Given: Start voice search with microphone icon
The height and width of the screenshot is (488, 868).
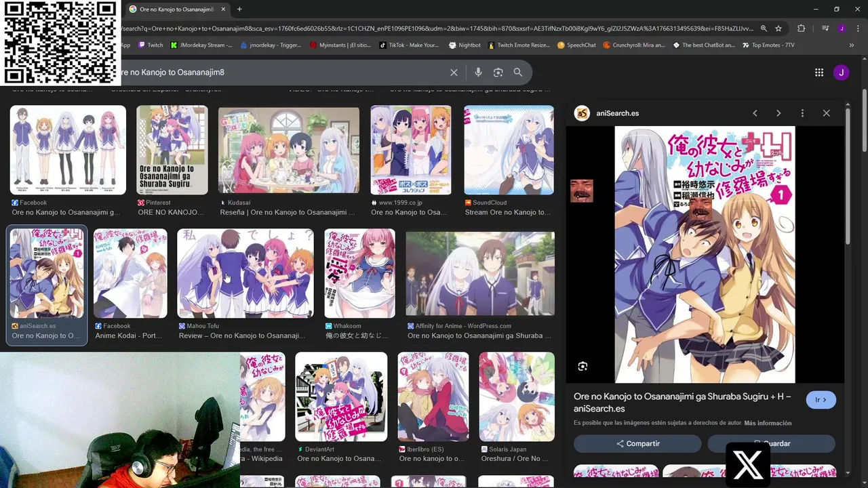Looking at the screenshot, I should (x=478, y=73).
